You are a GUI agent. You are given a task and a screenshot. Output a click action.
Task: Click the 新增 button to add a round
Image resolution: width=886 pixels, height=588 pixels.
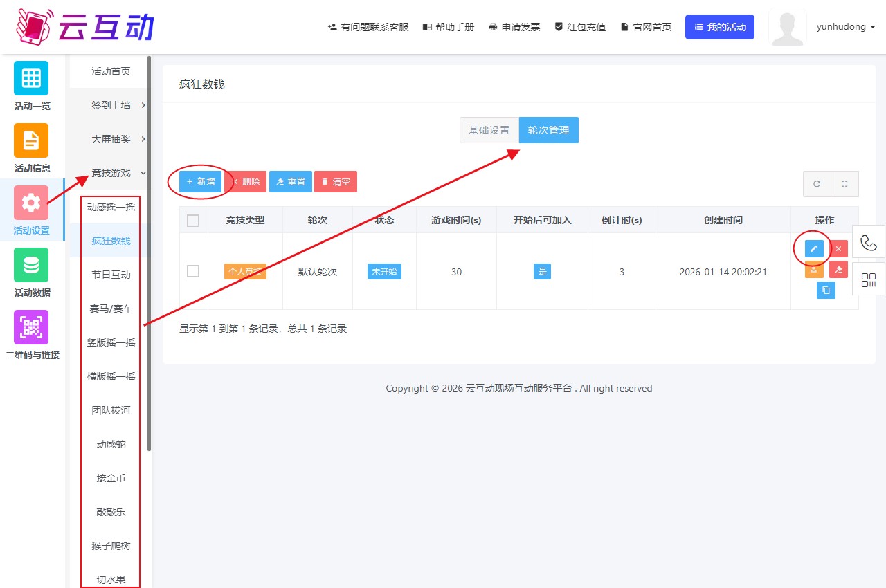click(200, 181)
